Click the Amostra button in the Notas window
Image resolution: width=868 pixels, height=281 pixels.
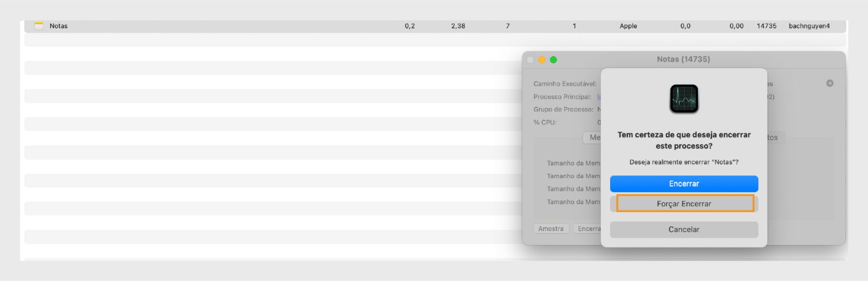pyautogui.click(x=551, y=229)
